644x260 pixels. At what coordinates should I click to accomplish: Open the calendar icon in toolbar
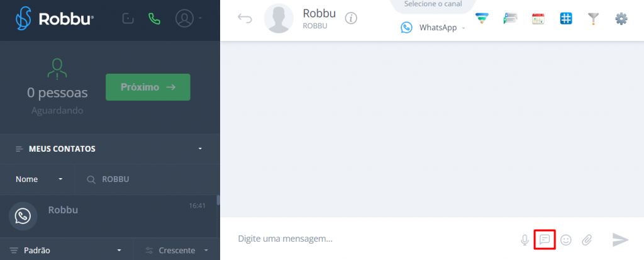point(538,18)
